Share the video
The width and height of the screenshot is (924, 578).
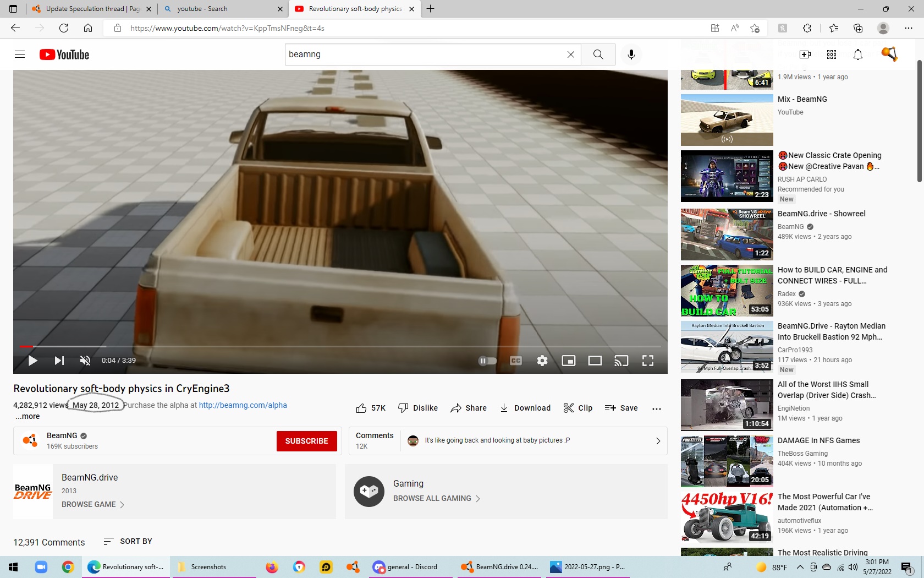[469, 408]
